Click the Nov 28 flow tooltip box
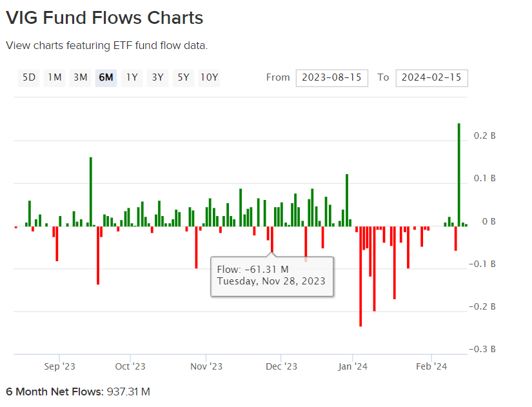The image size is (532, 407). pos(272,275)
